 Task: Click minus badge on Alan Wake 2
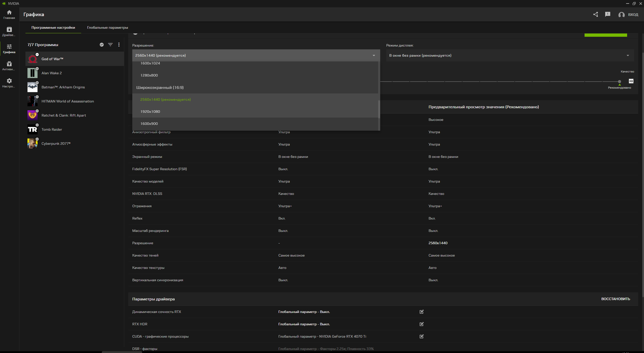pyautogui.click(x=37, y=68)
